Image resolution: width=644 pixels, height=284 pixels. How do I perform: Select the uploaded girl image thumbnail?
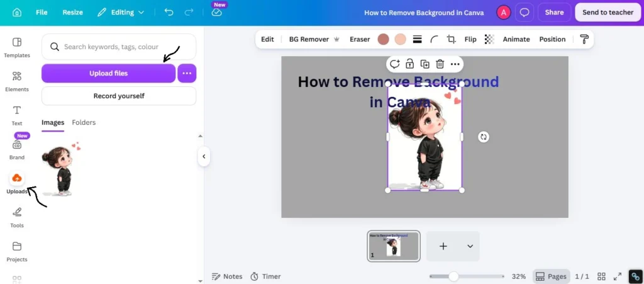point(62,169)
